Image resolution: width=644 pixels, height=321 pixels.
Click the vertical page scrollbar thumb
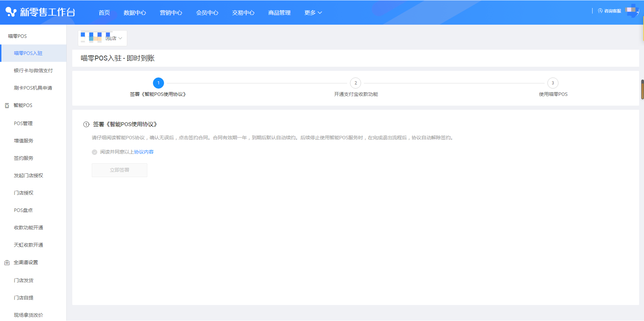pos(643,90)
